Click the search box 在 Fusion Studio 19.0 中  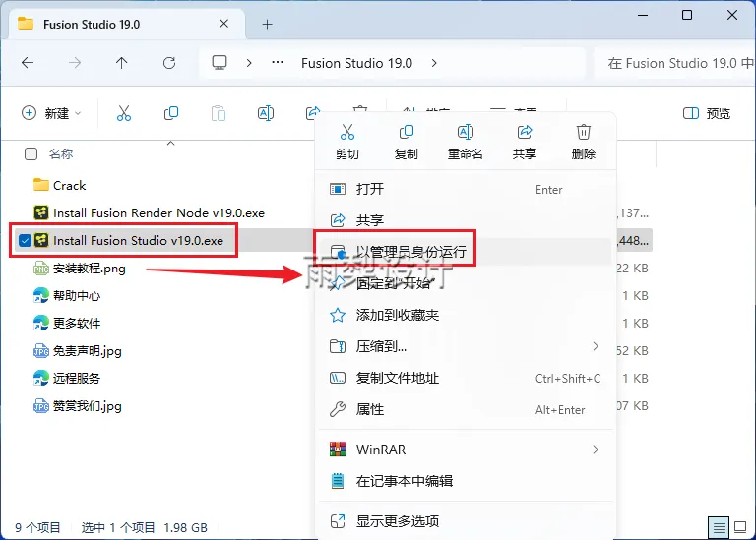coord(675,63)
